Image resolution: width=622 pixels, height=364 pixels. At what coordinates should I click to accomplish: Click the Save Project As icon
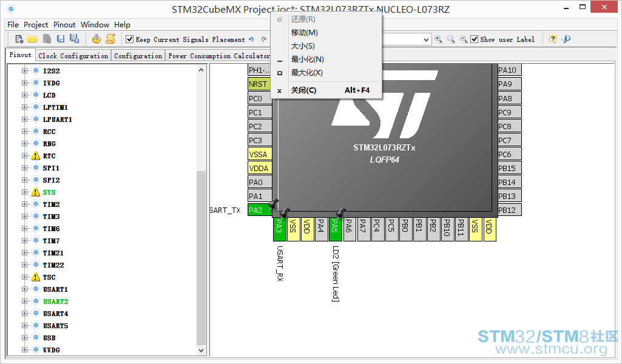point(74,38)
